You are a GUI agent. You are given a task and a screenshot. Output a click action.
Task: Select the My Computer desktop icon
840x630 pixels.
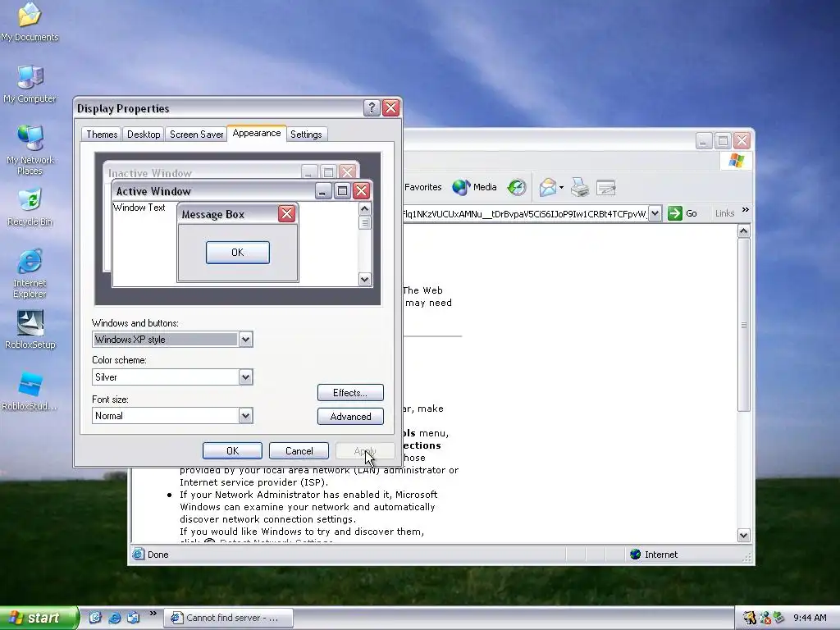click(30, 84)
